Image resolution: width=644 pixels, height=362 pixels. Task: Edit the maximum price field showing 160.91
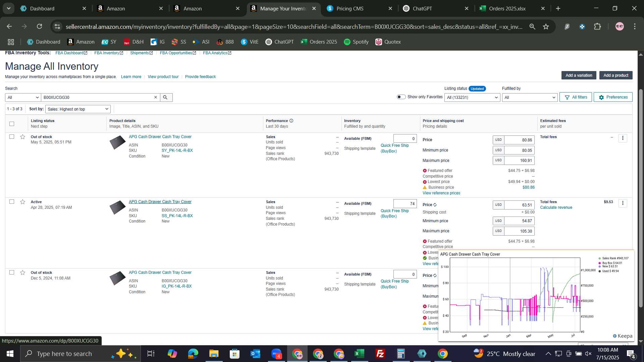(519, 161)
